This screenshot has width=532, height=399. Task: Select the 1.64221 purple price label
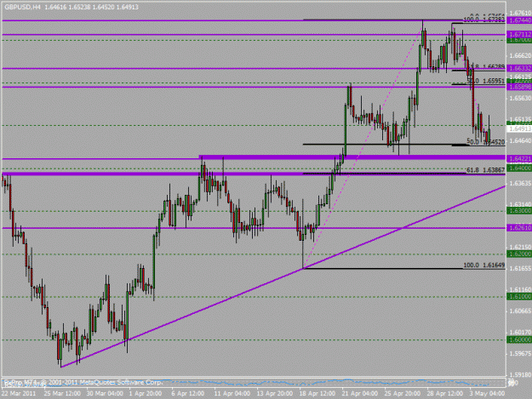tap(519, 158)
